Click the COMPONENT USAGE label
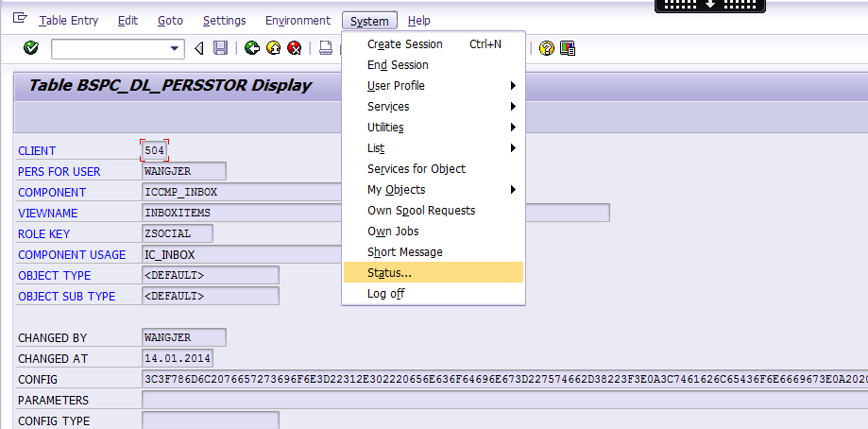868x429 pixels. (72, 254)
